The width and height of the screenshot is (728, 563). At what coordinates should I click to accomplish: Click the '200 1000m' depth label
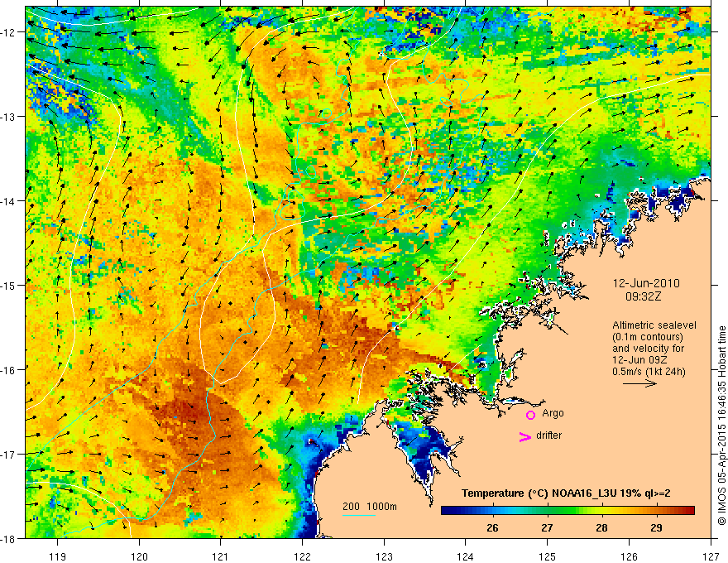coord(370,507)
